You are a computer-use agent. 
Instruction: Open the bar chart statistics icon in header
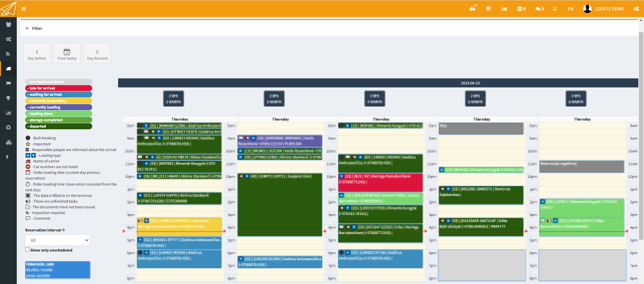[504, 9]
